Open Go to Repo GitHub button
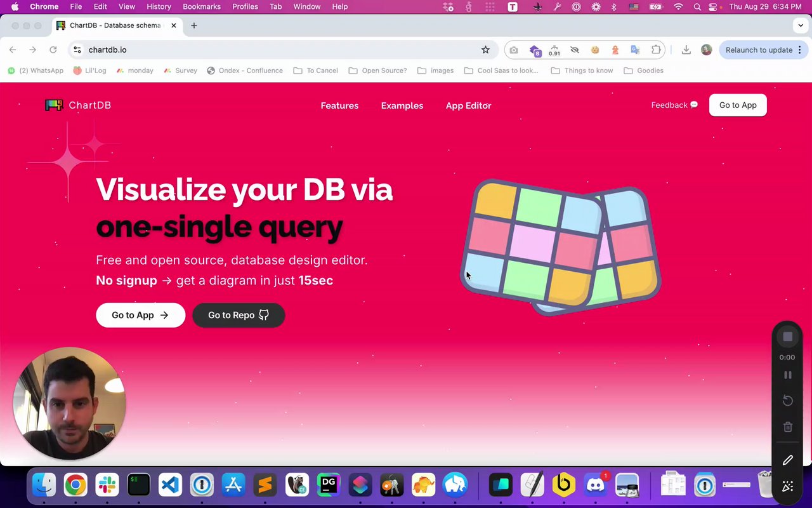The image size is (812, 508). pos(239,315)
